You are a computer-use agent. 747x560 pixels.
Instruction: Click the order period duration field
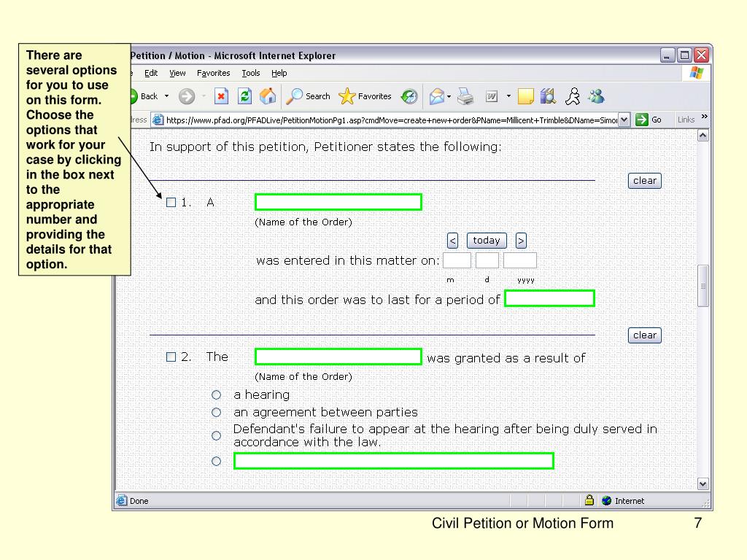(549, 298)
